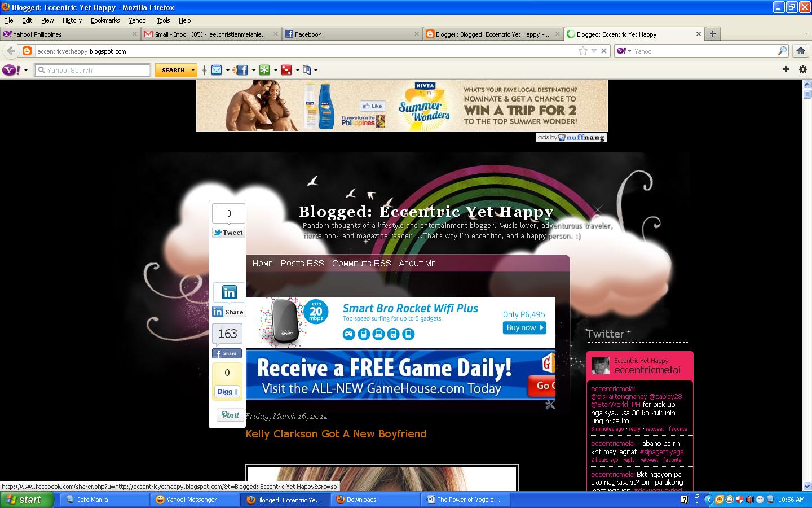Click the Yahoo! logo on the toolbar
The image size is (812, 508).
point(11,70)
